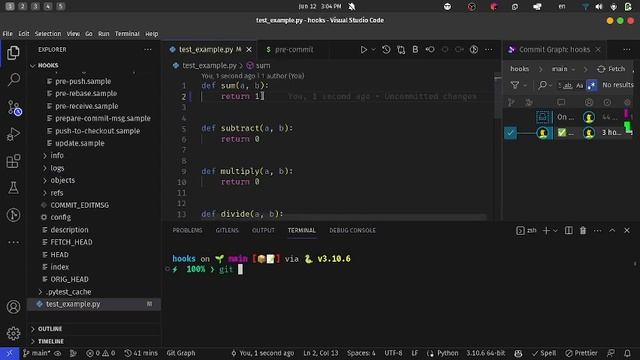
Task: Open the COMMIT_EDITMSG file
Action: pyautogui.click(x=80, y=205)
